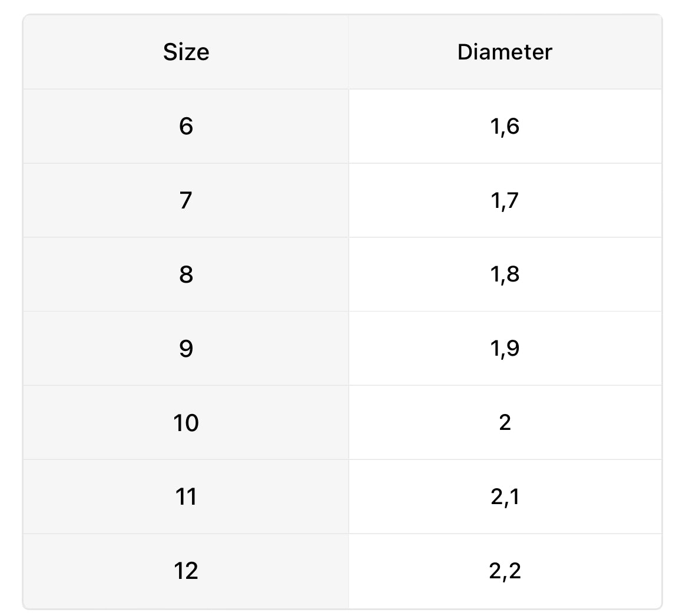Click the 1,9 diameter value
The image size is (689, 616).
pyautogui.click(x=505, y=349)
